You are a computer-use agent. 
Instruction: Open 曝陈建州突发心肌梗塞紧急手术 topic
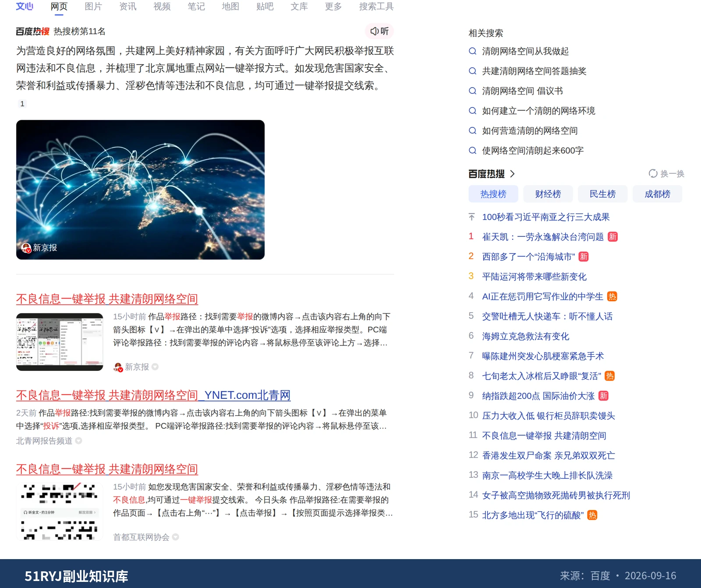coord(543,356)
